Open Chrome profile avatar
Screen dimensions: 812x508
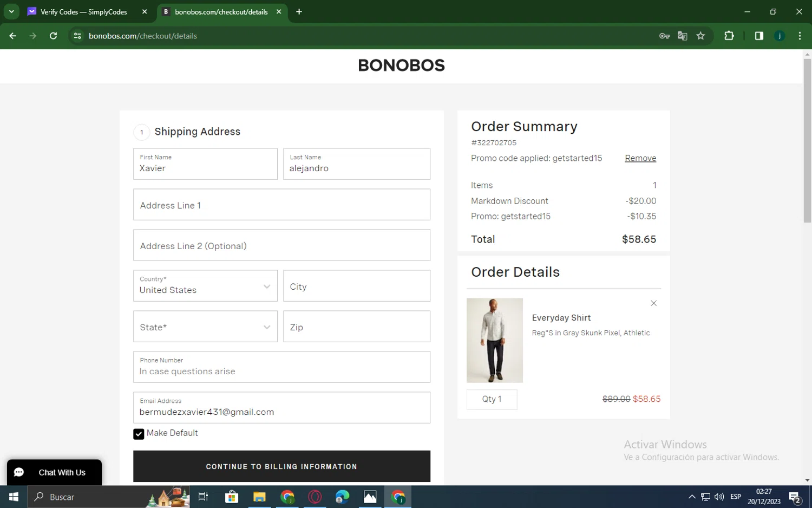(780, 36)
